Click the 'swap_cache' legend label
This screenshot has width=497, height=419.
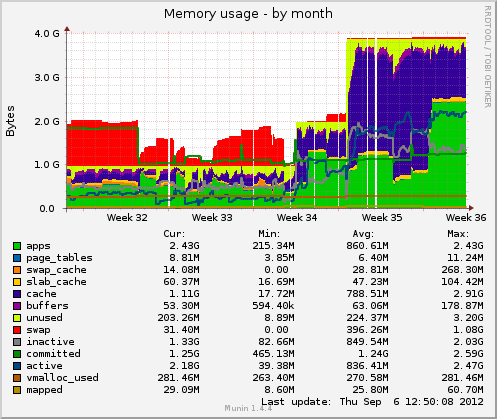56,270
